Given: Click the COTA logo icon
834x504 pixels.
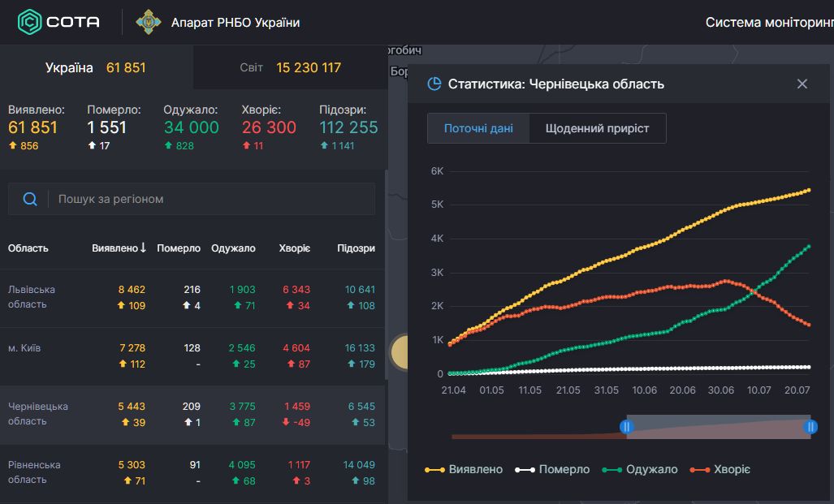Looking at the screenshot, I should tap(30, 22).
